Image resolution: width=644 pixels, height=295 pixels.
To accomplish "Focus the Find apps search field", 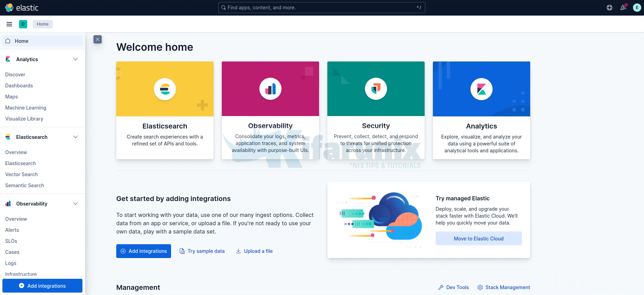I will coord(321,8).
